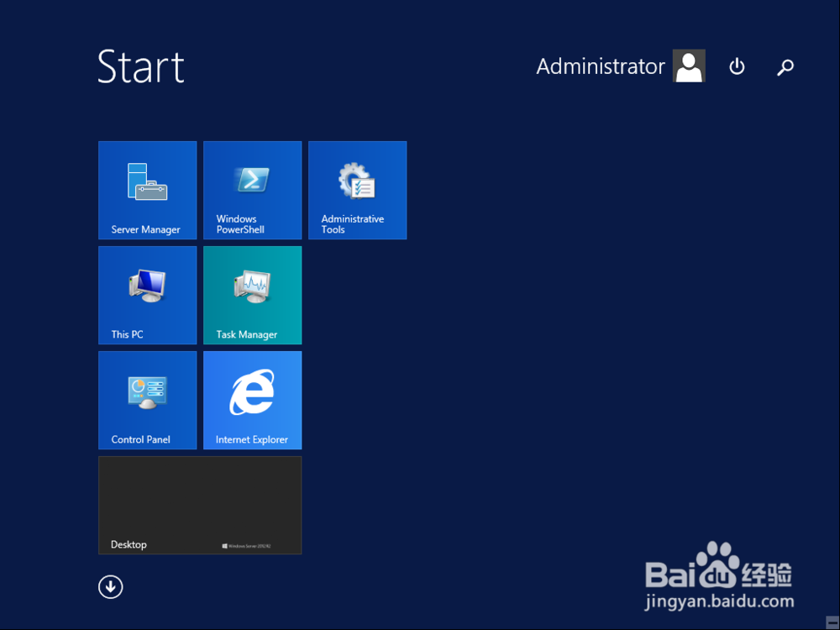This screenshot has height=630, width=840.
Task: Open the This PC tile
Action: click(x=147, y=295)
